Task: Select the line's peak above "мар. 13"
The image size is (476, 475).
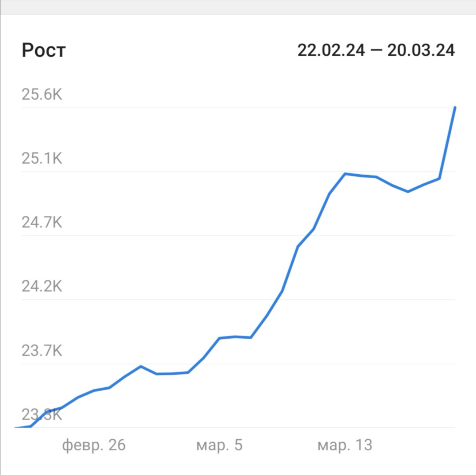Action: (x=345, y=174)
